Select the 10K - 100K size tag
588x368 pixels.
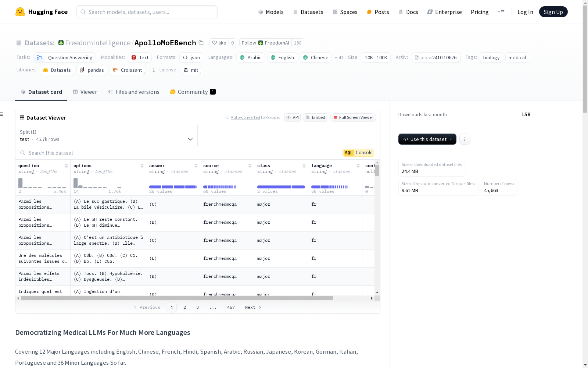376,57
